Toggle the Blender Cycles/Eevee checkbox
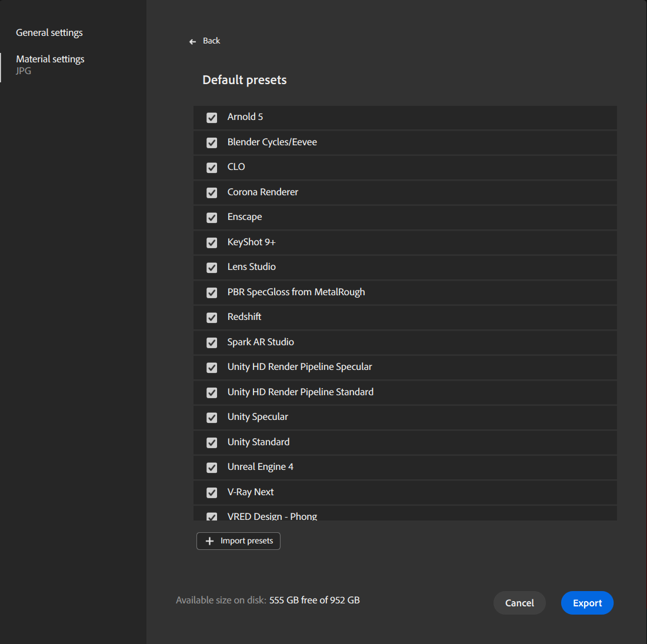The height and width of the screenshot is (644, 647). pos(212,143)
